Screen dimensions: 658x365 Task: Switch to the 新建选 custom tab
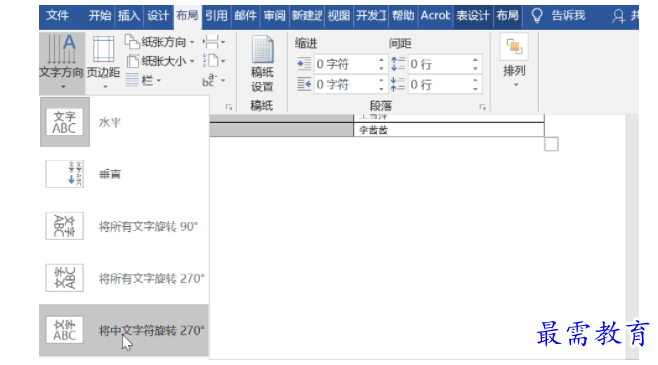[x=307, y=16]
